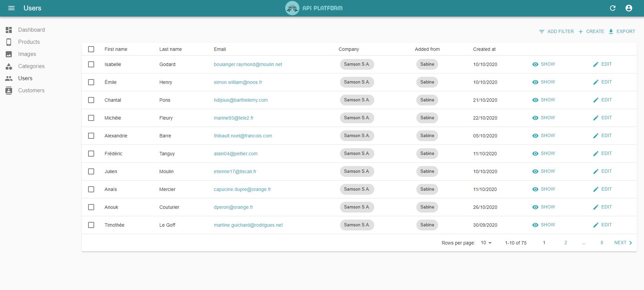This screenshot has width=644, height=290.
Task: Click the Samson S.A. chip for Anouk
Action: 357,207
